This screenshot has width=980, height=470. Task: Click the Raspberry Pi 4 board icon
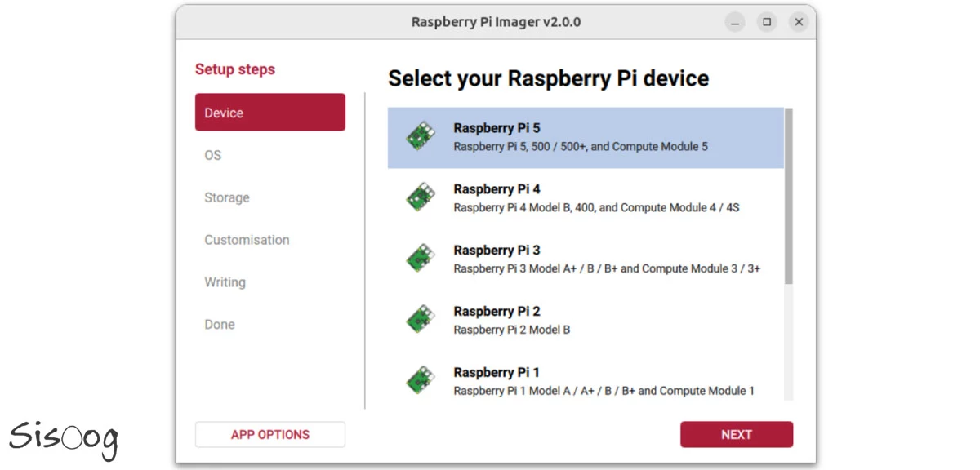pyautogui.click(x=421, y=198)
